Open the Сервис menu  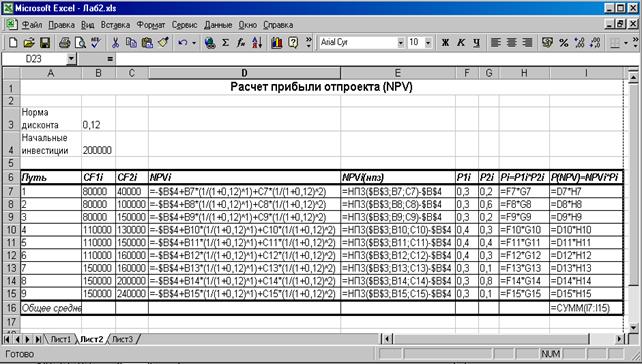click(x=184, y=25)
